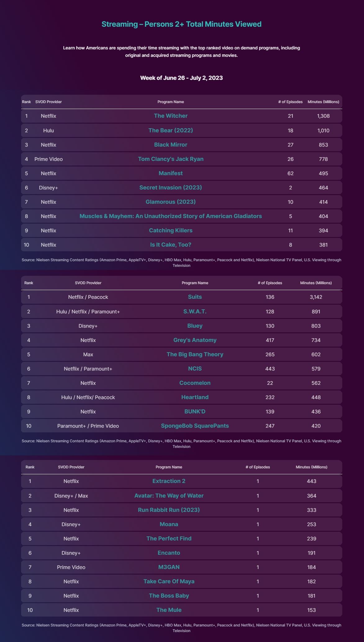Click the page title heading
Image resolution: width=364 pixels, height=642 pixels.
coord(181,24)
